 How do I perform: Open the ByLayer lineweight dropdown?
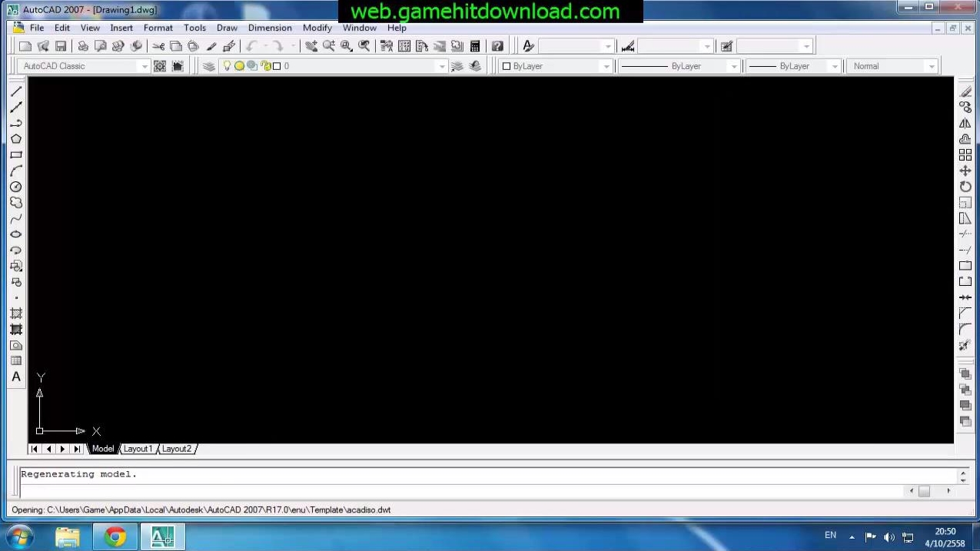[x=834, y=66]
